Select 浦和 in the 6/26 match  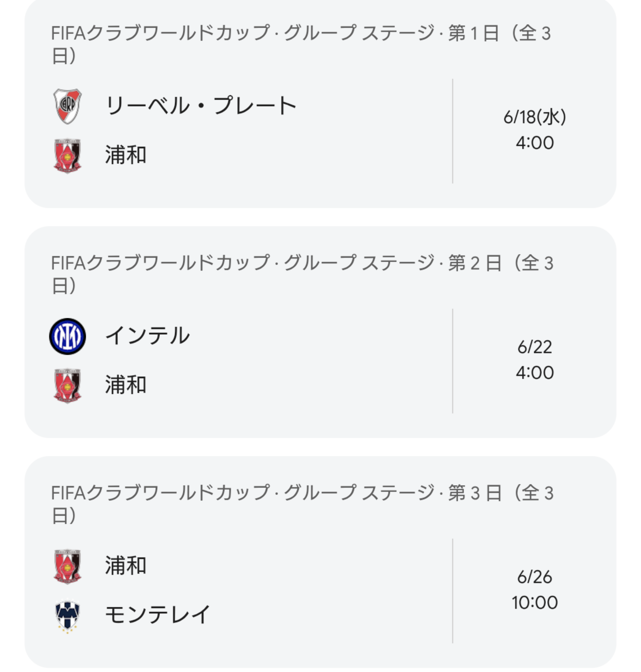click(126, 566)
